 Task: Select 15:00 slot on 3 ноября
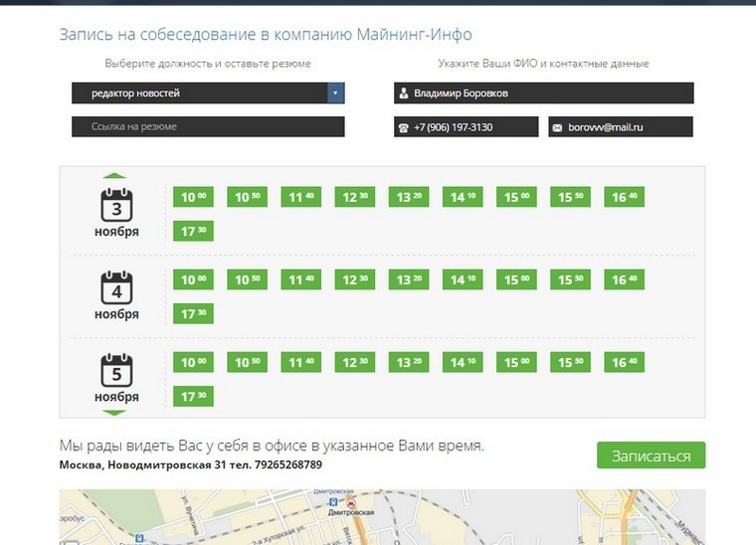[x=517, y=197]
